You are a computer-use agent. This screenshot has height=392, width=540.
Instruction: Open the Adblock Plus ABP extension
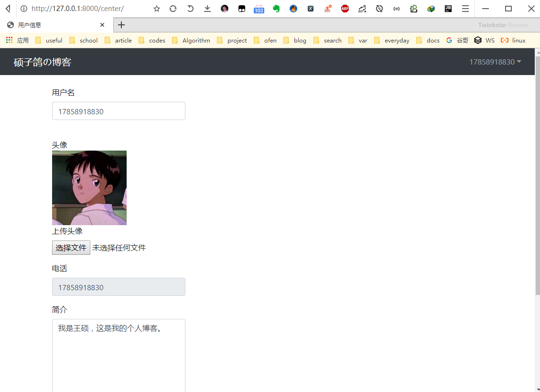(345, 9)
